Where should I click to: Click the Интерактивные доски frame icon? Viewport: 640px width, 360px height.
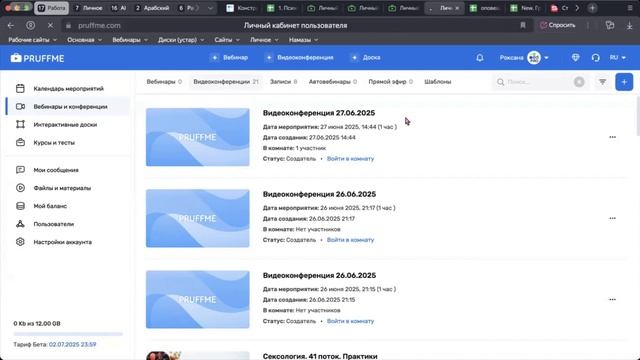coord(20,124)
